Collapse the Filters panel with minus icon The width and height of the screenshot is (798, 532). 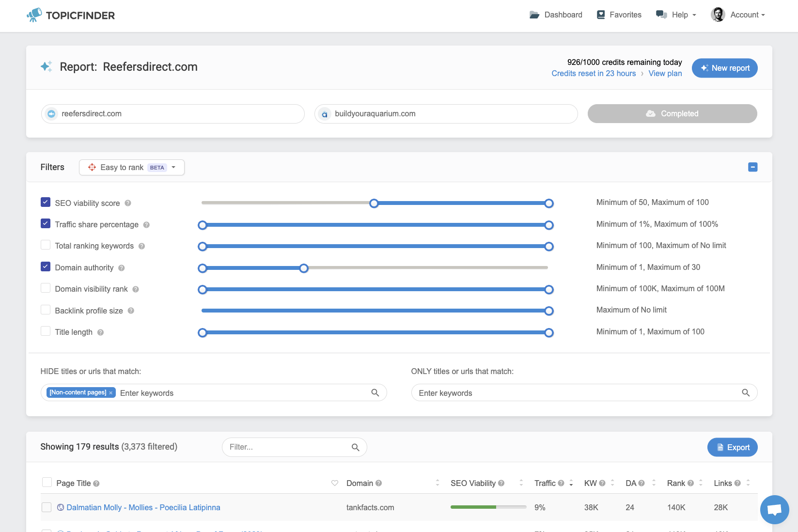pos(753,167)
